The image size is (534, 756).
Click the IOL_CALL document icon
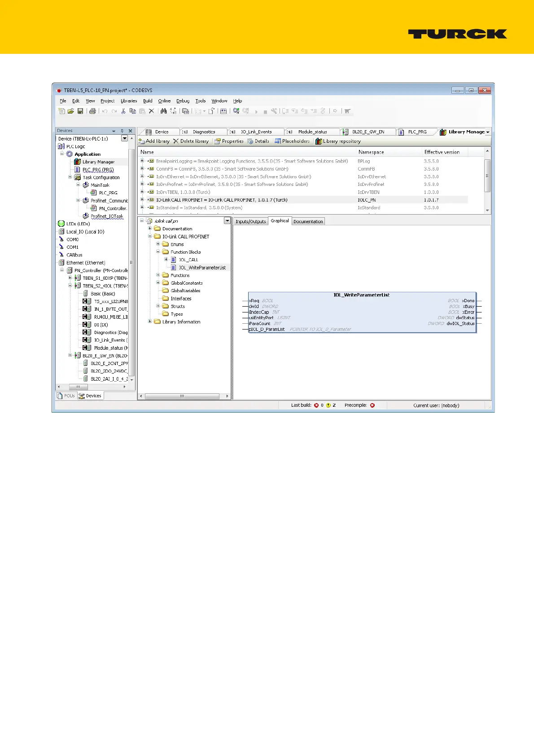click(x=174, y=259)
